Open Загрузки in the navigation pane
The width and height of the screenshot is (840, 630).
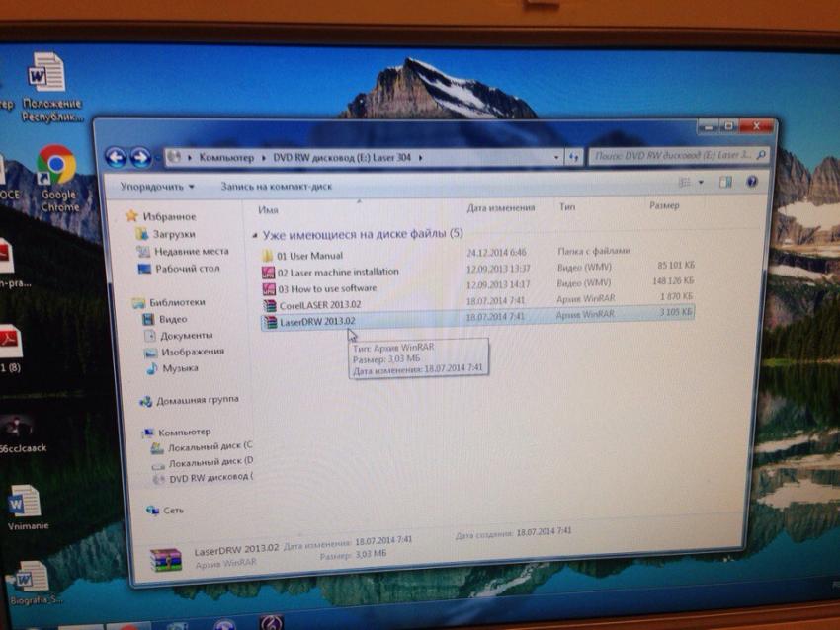(x=173, y=234)
